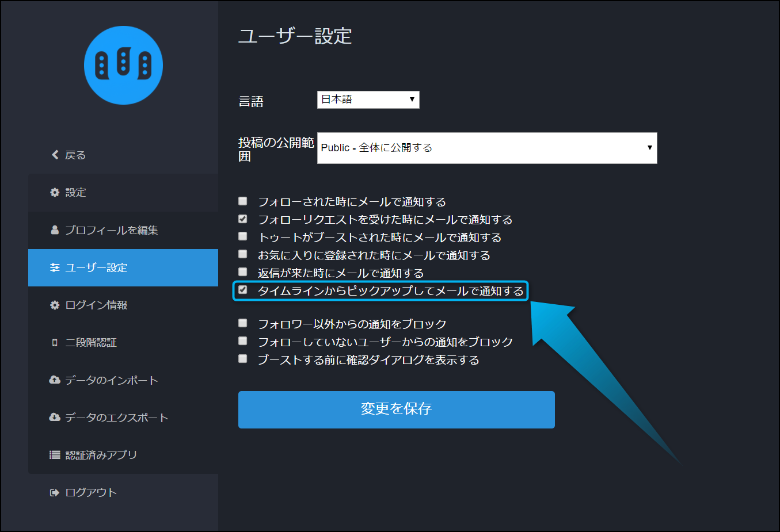This screenshot has width=780, height=532.
Task: Click the list icon for 認証済みアプリ
Action: coord(55,455)
